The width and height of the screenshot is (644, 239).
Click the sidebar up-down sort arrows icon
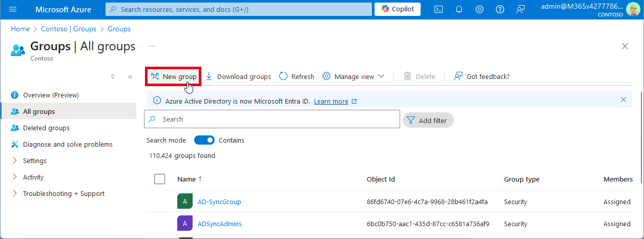click(x=113, y=76)
